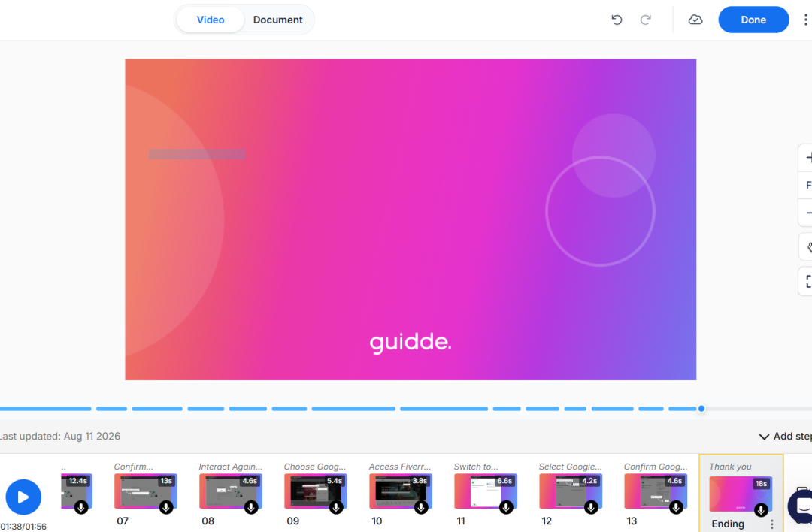Open the top-right three-dot menu
This screenshot has width=812, height=532.
(x=805, y=20)
